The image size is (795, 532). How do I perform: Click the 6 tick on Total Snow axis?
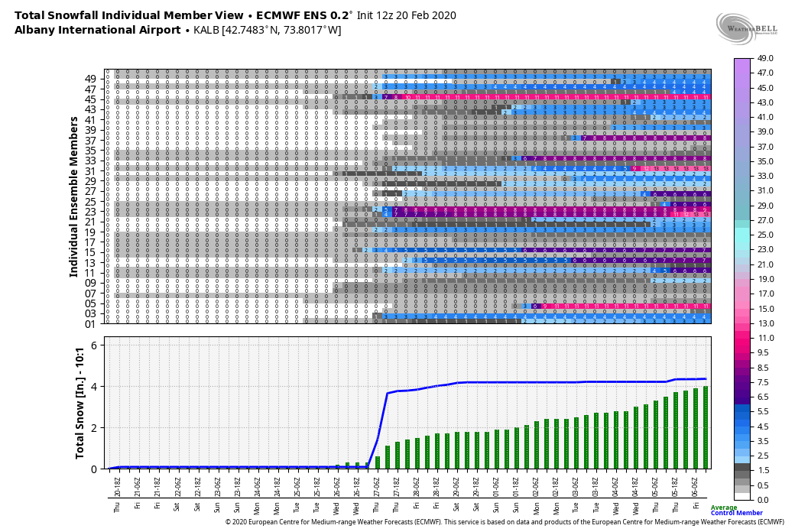(x=93, y=345)
